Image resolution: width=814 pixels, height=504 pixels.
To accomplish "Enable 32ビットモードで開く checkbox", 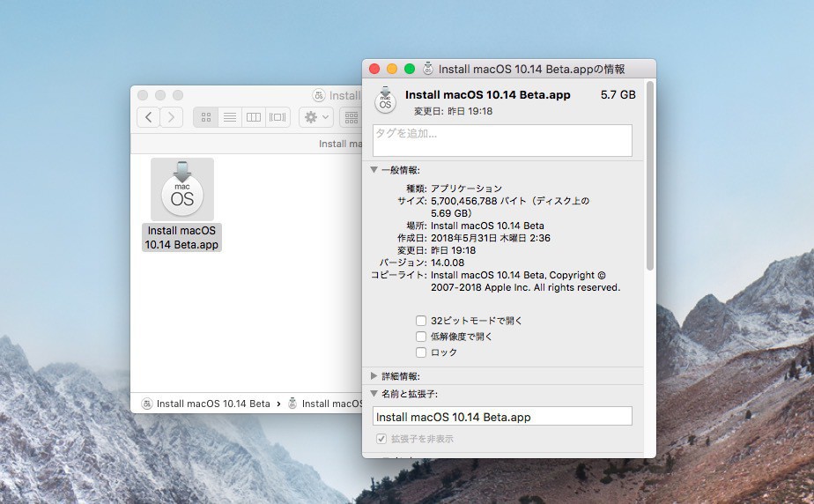I will [x=421, y=321].
